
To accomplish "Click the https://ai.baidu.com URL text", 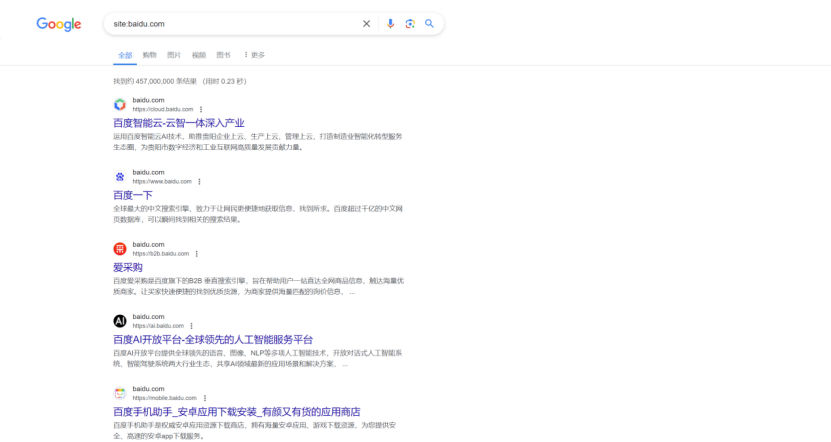I will click(158, 326).
